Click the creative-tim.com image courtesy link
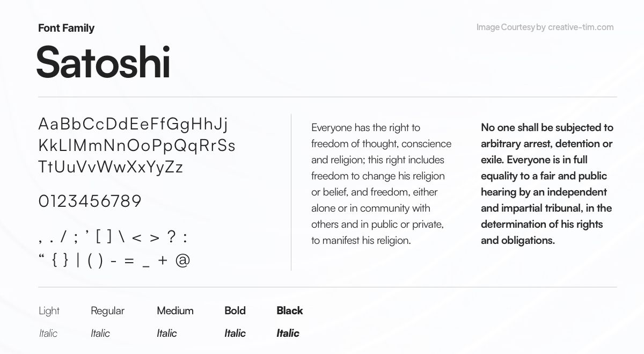This screenshot has height=354, width=644. coord(580,27)
